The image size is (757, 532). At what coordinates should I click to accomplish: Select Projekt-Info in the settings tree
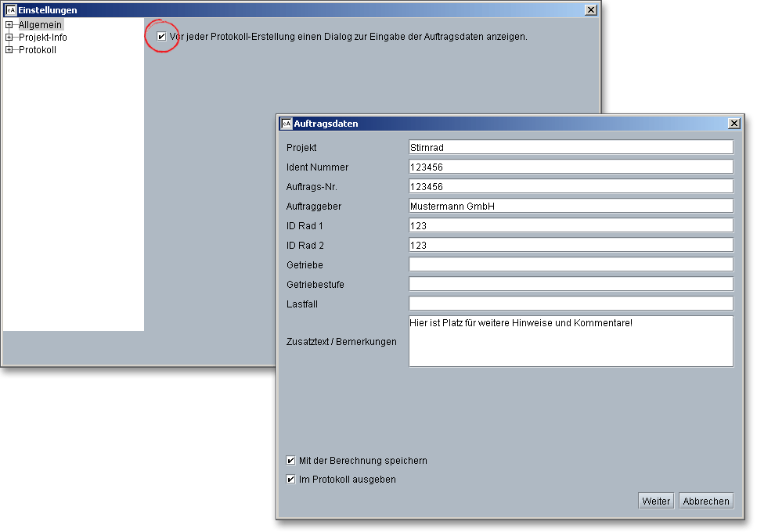43,38
